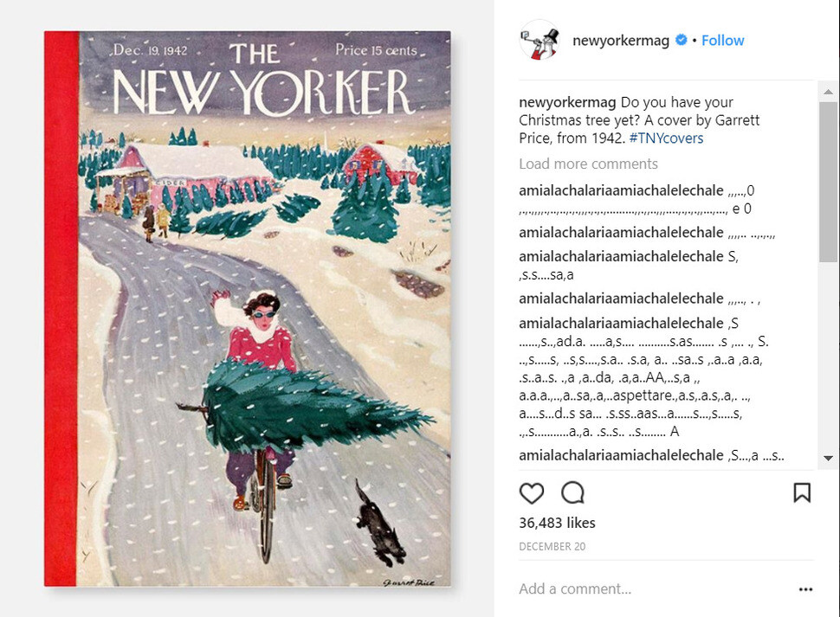This screenshot has width=840, height=617.
Task: Open newyorkermag profile avatar
Action: click(540, 40)
